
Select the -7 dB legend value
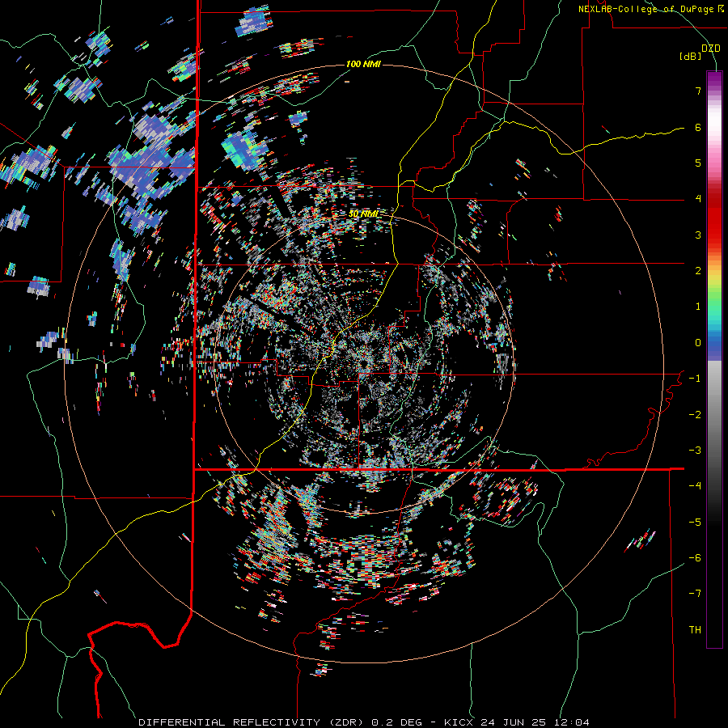point(695,594)
